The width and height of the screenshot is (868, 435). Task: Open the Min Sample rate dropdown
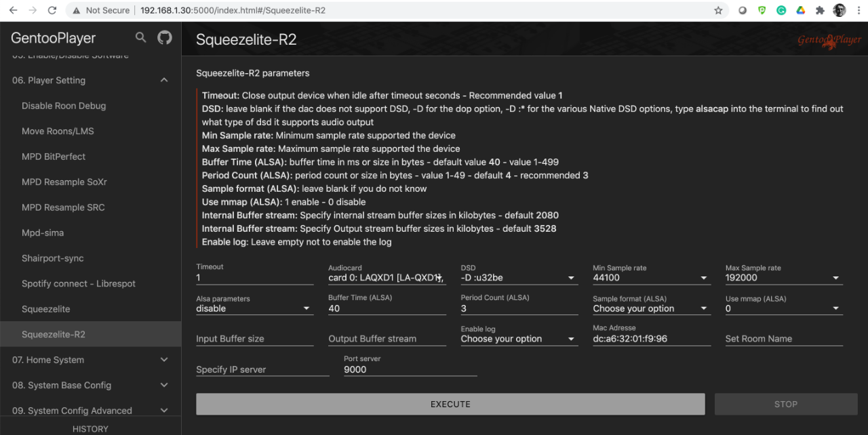pyautogui.click(x=652, y=277)
